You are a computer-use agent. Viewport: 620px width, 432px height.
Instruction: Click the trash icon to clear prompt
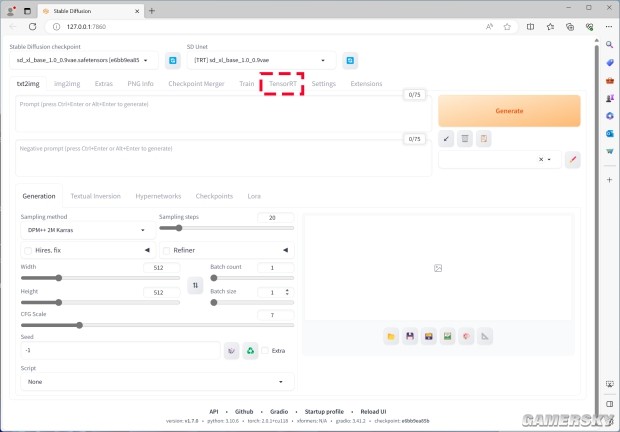pyautogui.click(x=465, y=139)
